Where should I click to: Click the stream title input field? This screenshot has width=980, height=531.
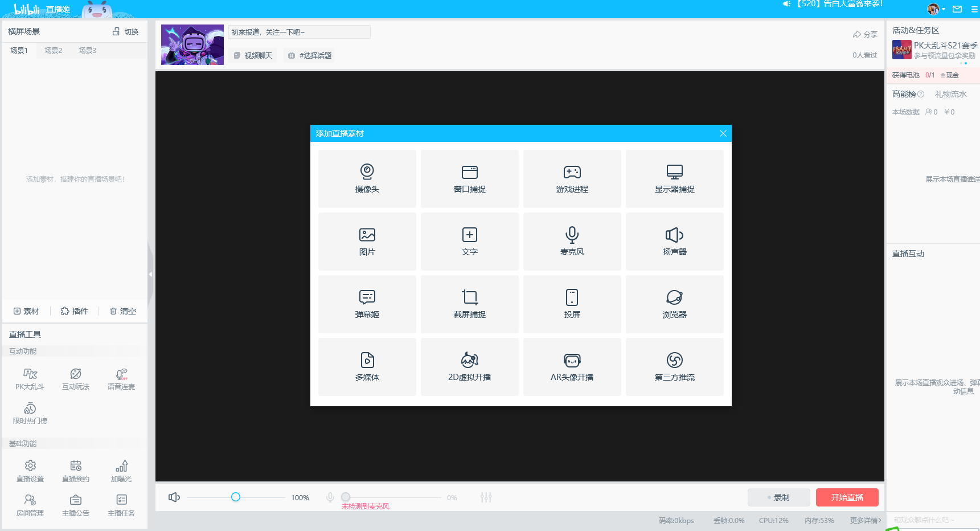(300, 32)
